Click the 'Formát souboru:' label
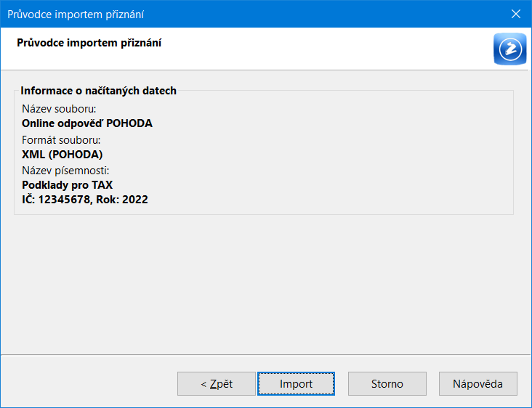The height and width of the screenshot is (408, 532). pyautogui.click(x=61, y=140)
